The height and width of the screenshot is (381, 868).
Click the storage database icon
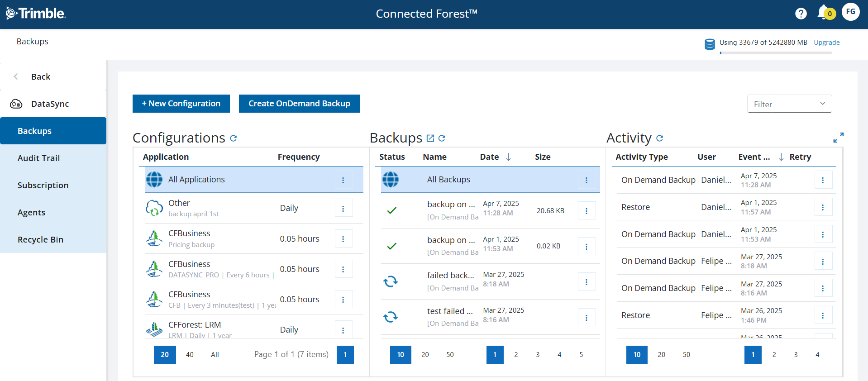point(710,44)
